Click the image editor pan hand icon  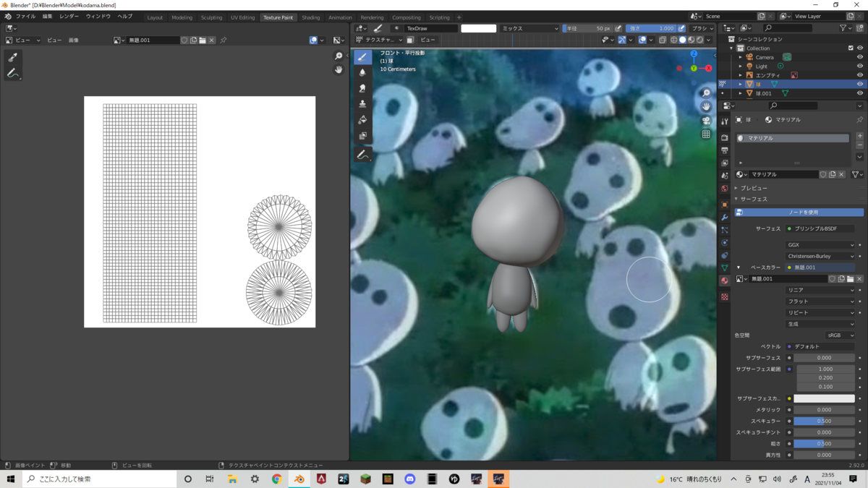339,69
